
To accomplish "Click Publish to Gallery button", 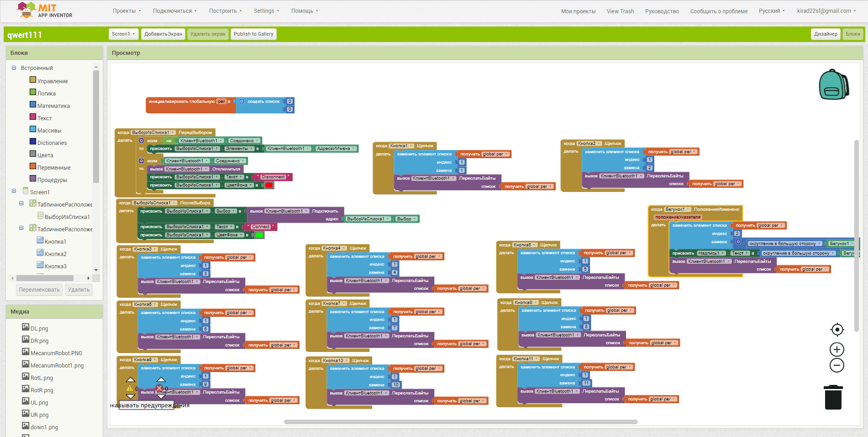I will (x=253, y=34).
